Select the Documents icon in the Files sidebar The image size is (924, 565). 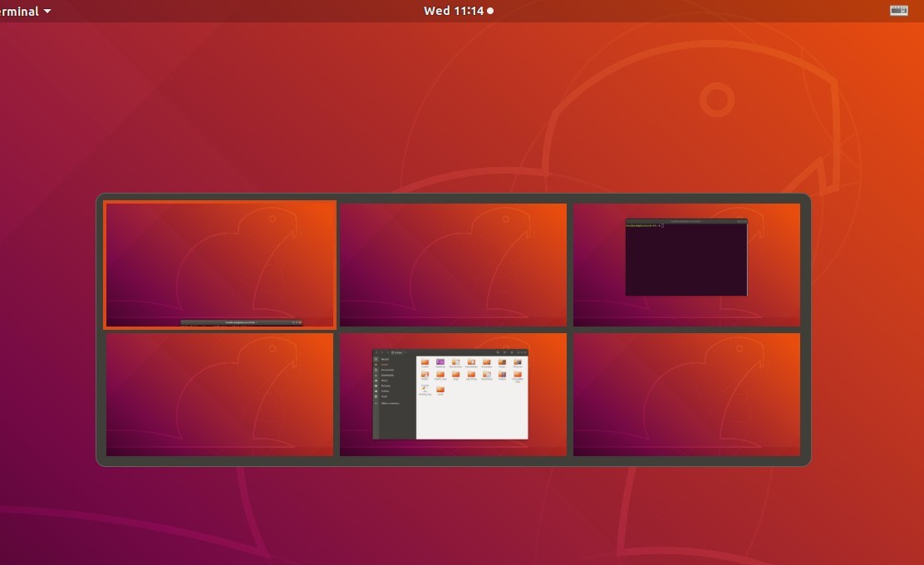tap(376, 370)
